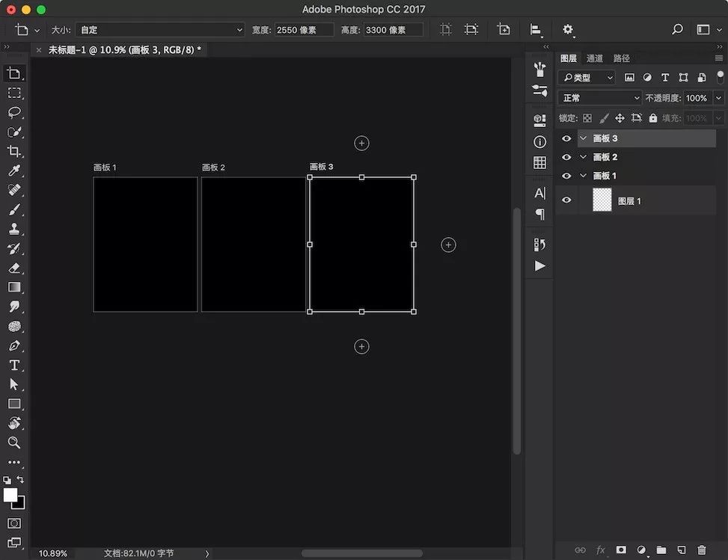Delete layer with trash button

point(702,550)
